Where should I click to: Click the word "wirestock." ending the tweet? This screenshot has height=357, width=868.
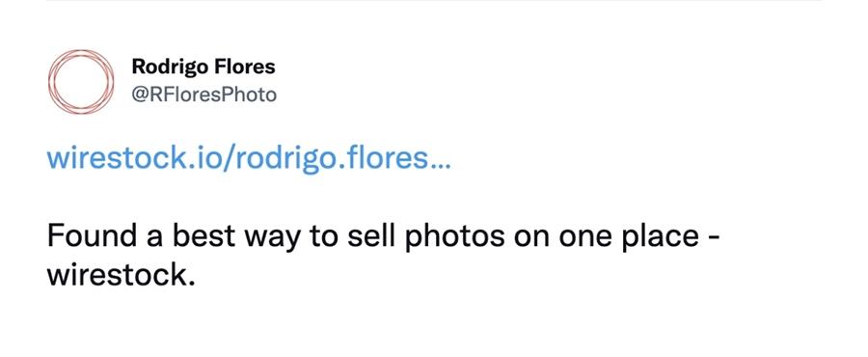point(122,275)
